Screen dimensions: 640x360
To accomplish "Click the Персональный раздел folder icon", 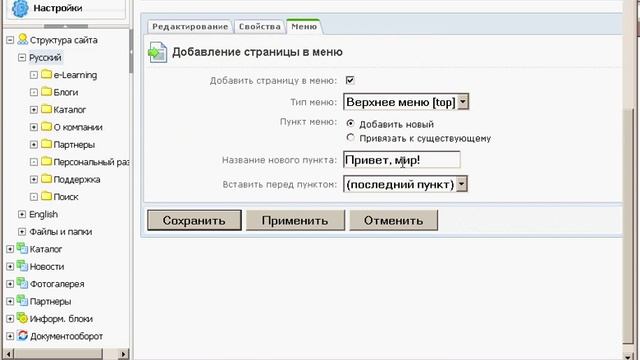I will [x=47, y=162].
